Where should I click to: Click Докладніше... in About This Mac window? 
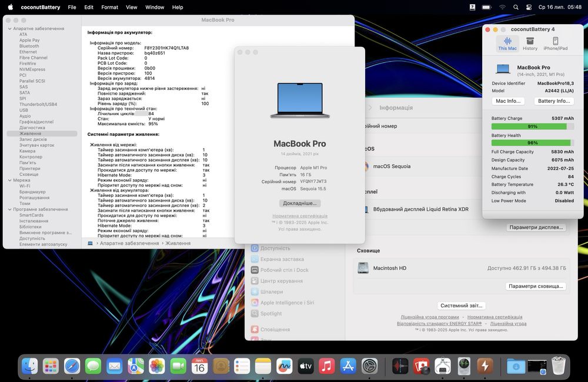click(x=300, y=203)
